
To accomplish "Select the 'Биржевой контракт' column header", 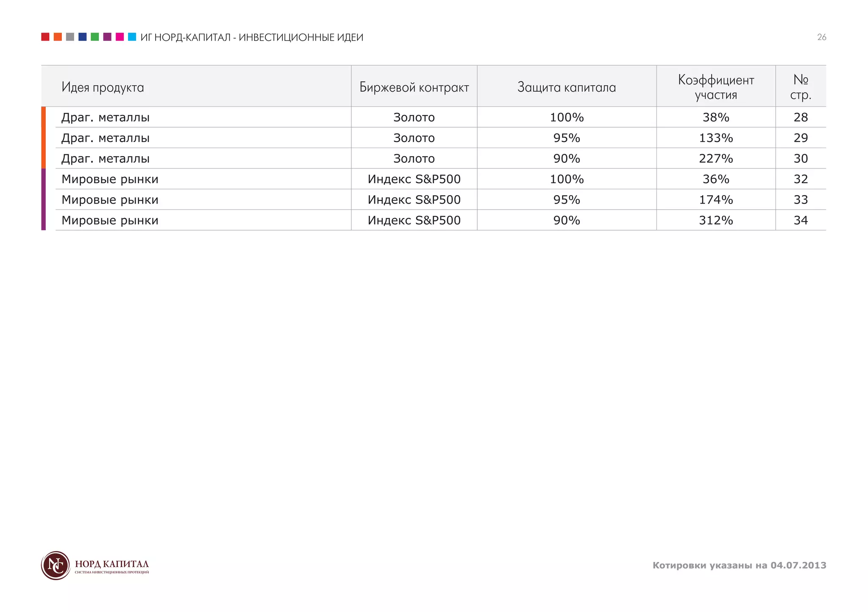I will (x=414, y=87).
